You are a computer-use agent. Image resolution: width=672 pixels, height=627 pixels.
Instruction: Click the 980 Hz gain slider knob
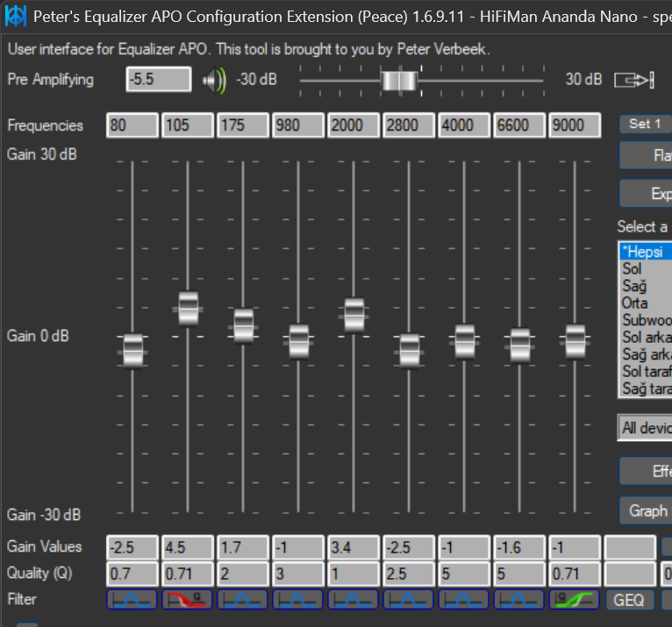[x=298, y=342]
